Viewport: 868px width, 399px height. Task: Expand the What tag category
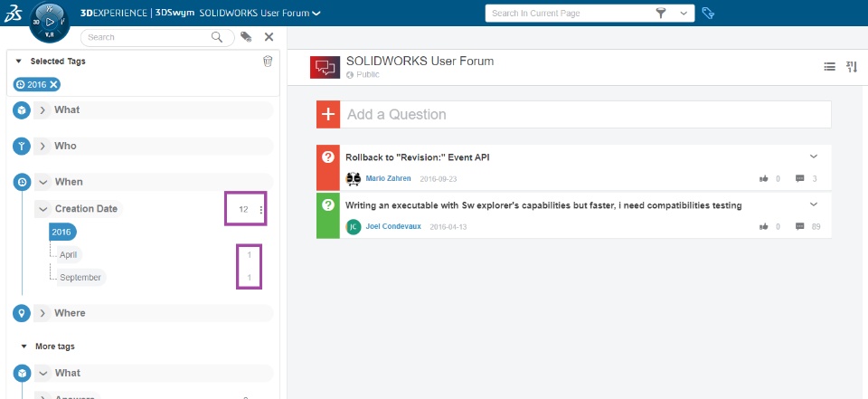pyautogui.click(x=42, y=109)
